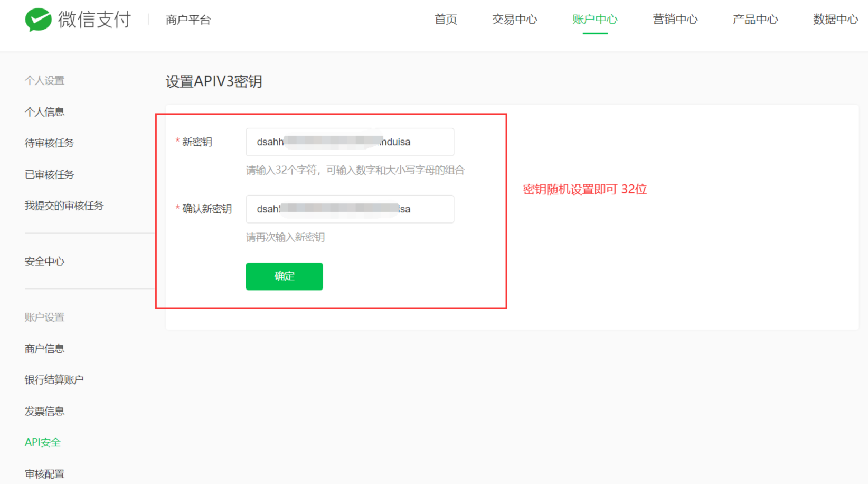Switch to 产品中心 tab
This screenshot has width=868, height=484.
click(x=755, y=20)
